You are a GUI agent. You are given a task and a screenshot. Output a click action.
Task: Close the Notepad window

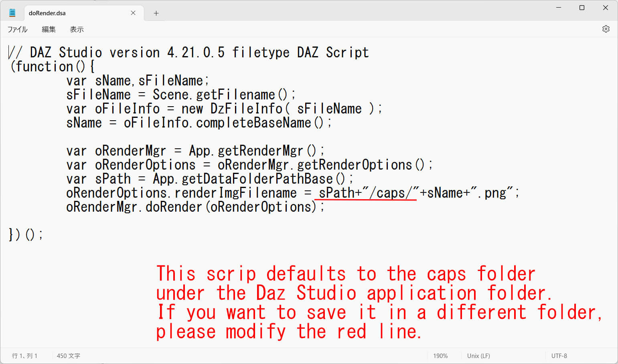[x=606, y=8]
